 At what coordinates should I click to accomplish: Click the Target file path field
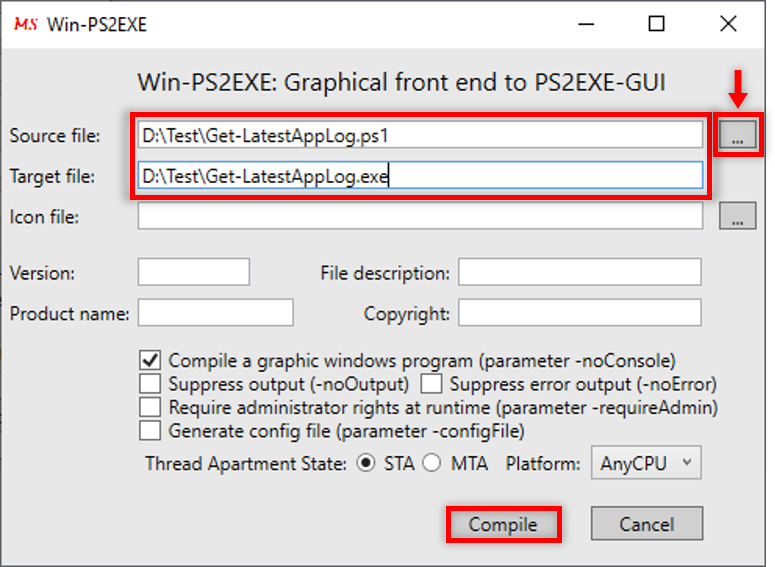[x=420, y=175]
